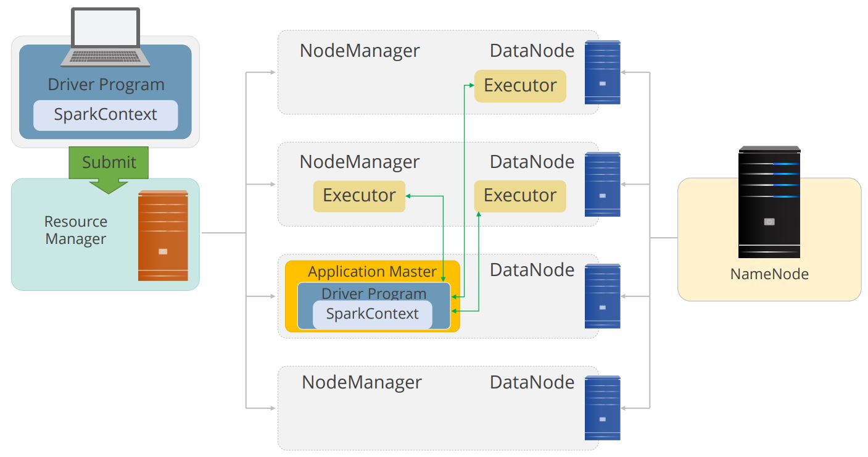Click the SparkContext box inside Application Master
Image resolution: width=868 pixels, height=457 pixels.
373,314
